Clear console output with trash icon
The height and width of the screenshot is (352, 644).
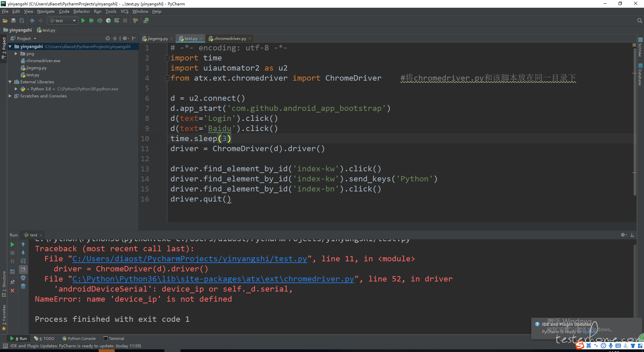23,286
